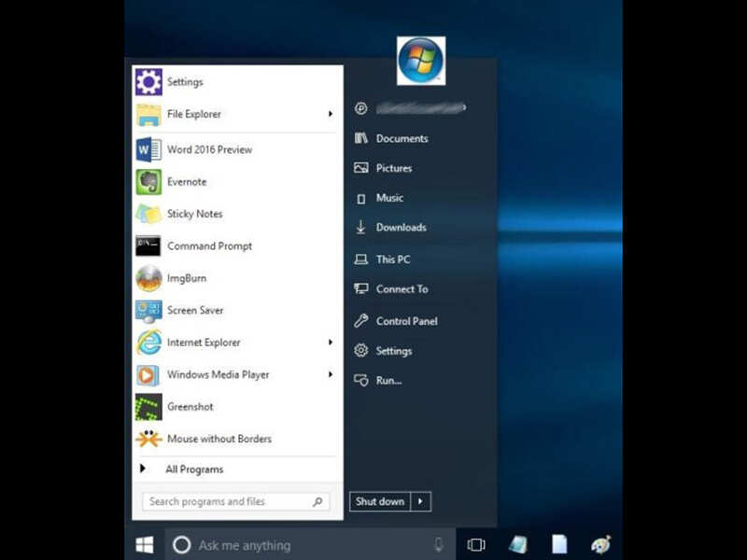Click the Sticky Notes icon

click(x=148, y=214)
